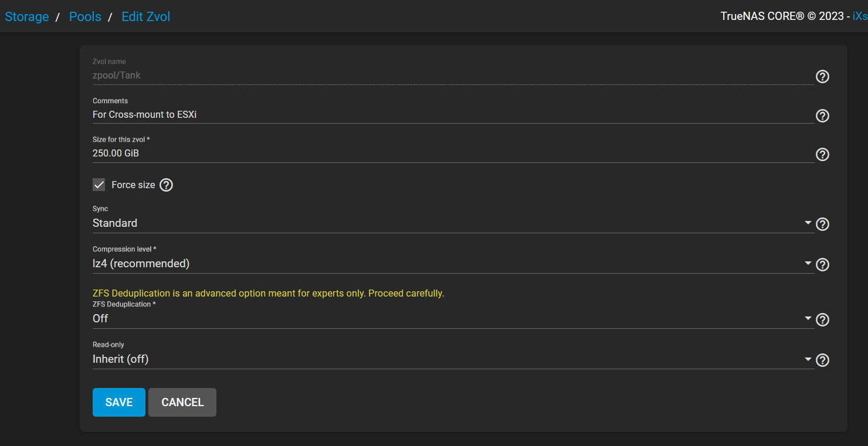Open the Sync setting help icon
The image size is (868, 446).
coord(822,224)
